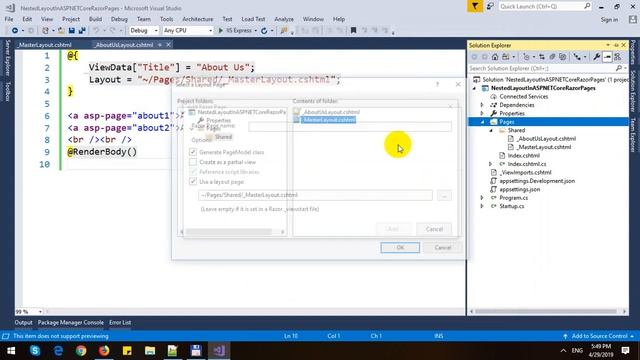Open the Analyze menu

coord(284,19)
